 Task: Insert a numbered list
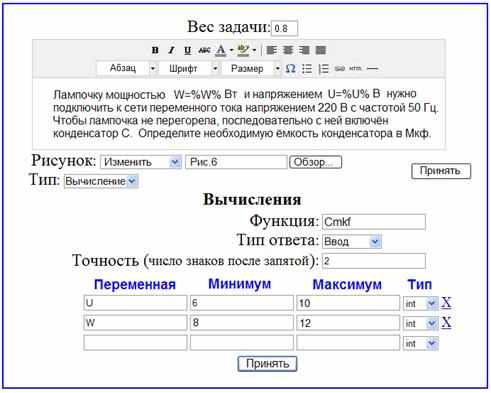point(323,69)
